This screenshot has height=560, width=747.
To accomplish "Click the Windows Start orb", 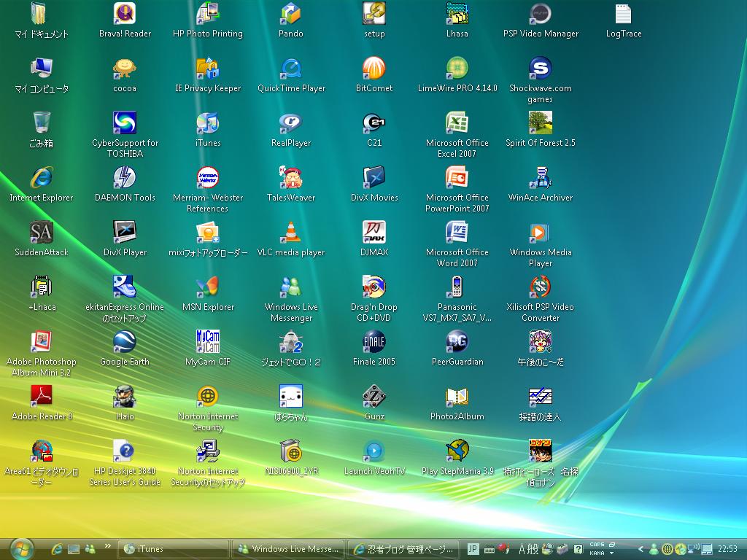I will click(22, 549).
